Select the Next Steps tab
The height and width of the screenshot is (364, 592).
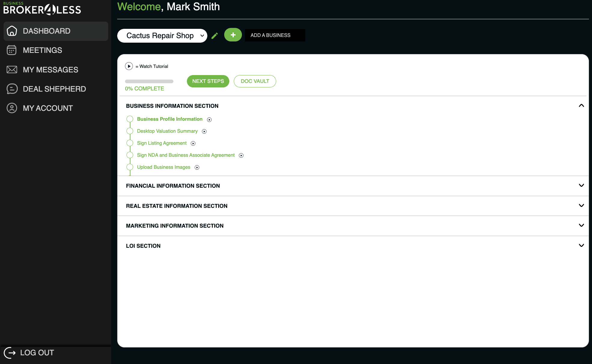(208, 81)
